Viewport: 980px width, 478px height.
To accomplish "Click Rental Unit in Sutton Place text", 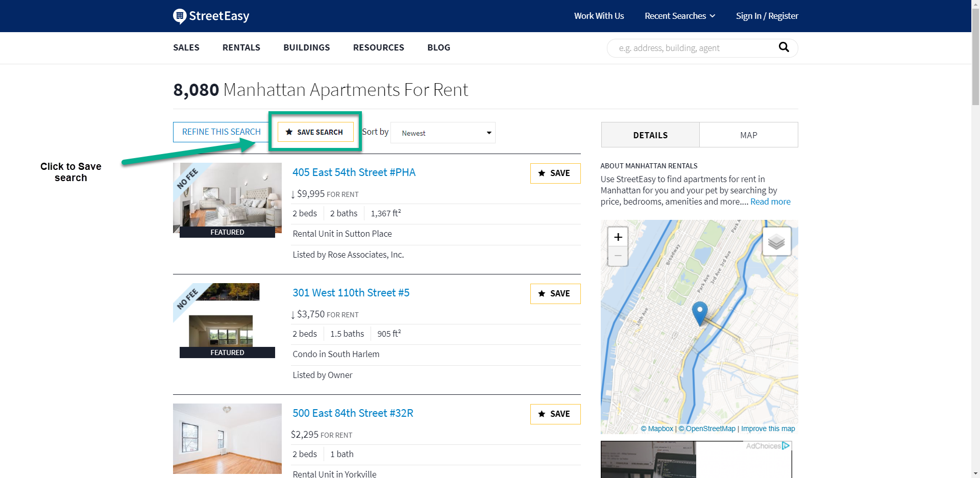I will point(342,234).
